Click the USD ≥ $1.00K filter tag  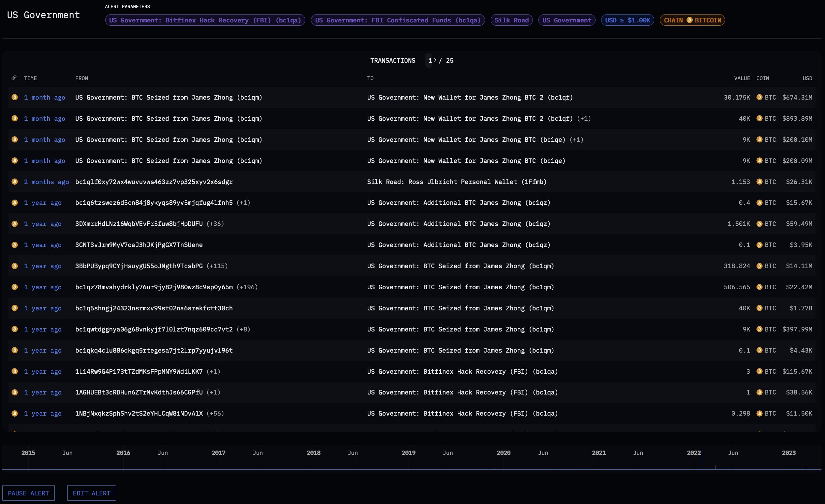point(627,20)
